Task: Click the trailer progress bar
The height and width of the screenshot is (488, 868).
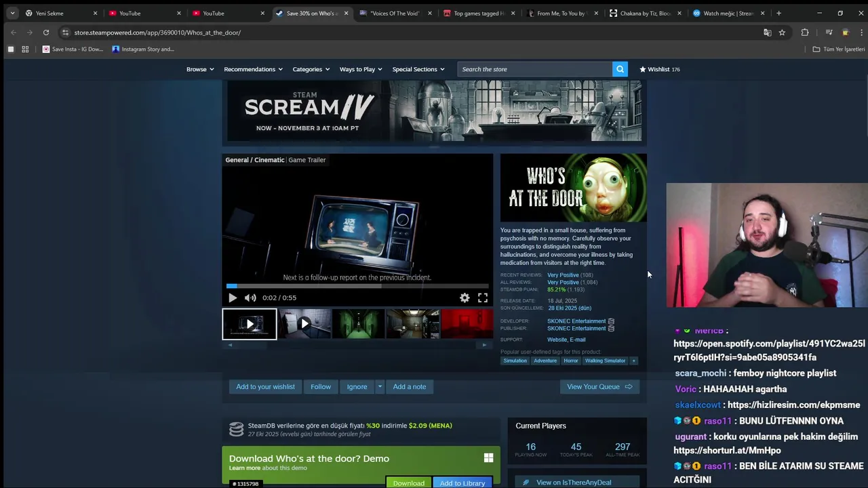Action: (357, 286)
